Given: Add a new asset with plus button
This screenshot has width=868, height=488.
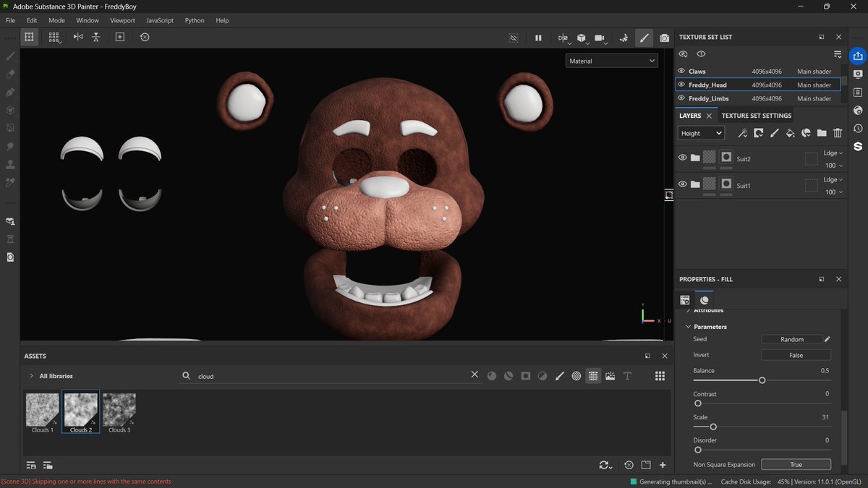Looking at the screenshot, I should pos(663,465).
